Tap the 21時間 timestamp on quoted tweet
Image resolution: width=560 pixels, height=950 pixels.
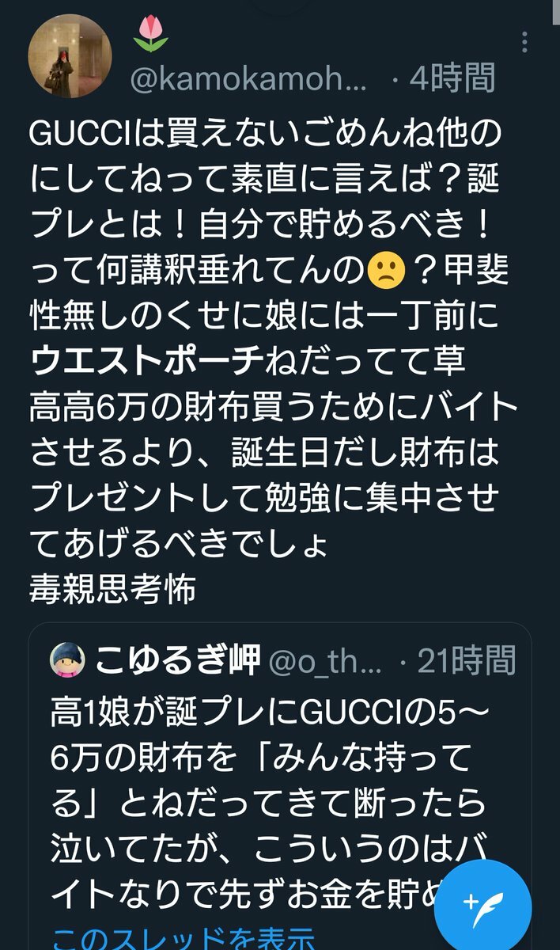click(467, 660)
